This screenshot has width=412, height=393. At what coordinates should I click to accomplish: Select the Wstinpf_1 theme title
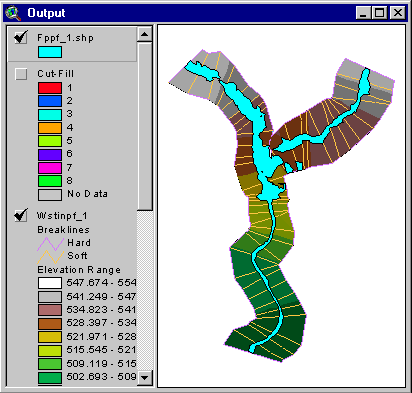click(x=62, y=216)
